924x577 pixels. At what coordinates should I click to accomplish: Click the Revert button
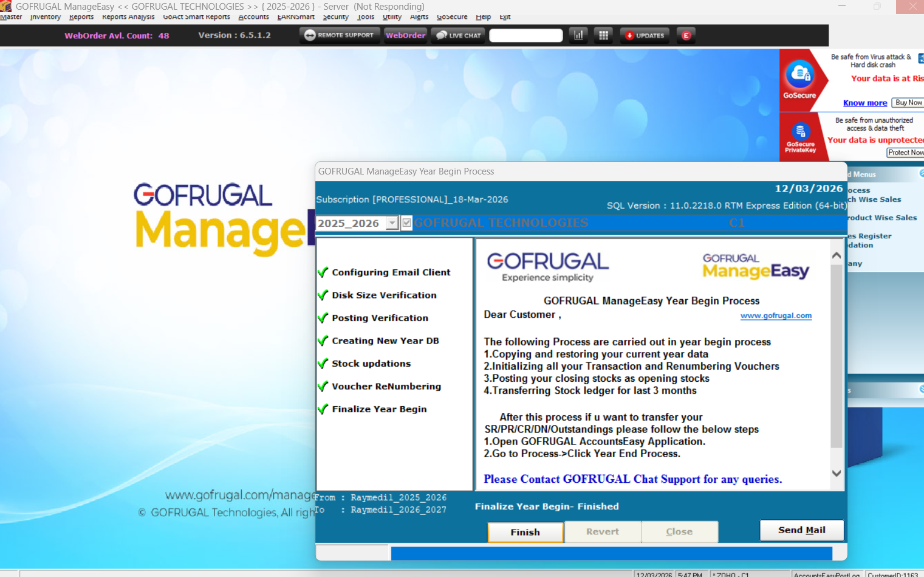click(x=603, y=531)
